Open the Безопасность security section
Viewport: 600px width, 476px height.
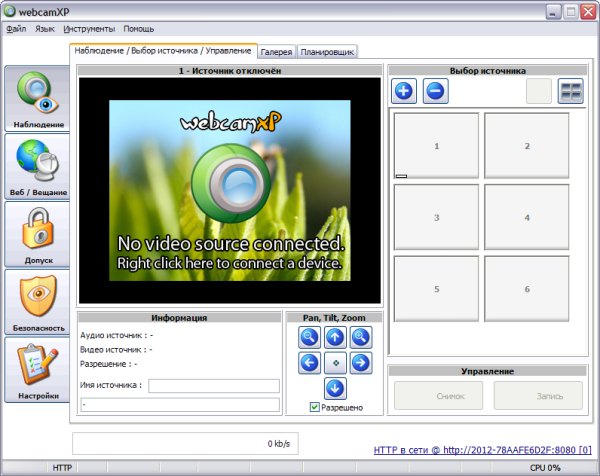tap(39, 302)
